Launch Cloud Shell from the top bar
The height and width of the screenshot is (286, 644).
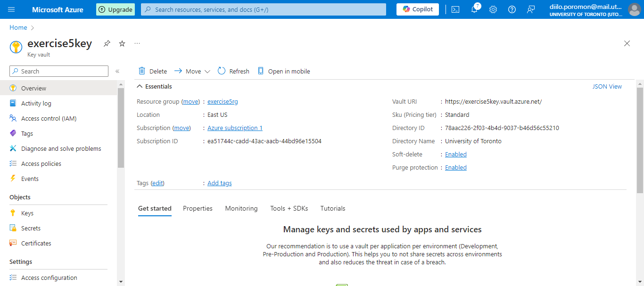[x=455, y=9]
